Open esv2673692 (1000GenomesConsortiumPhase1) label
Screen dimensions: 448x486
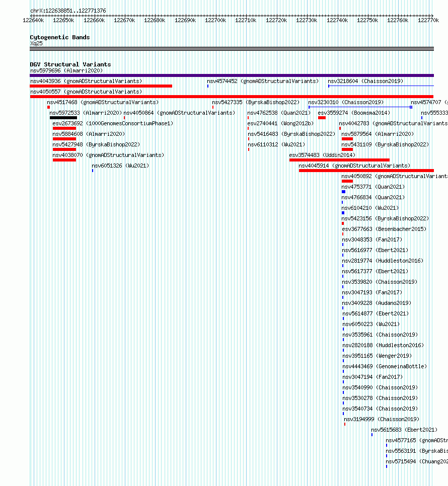[x=113, y=123]
